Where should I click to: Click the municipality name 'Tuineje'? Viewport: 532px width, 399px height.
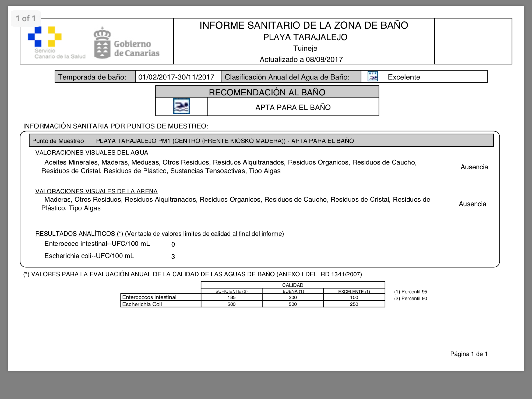305,48
